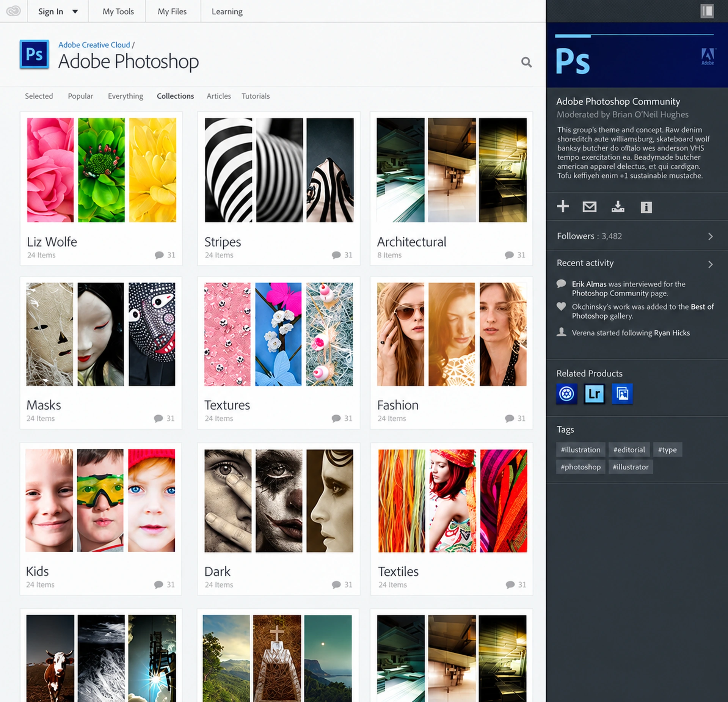Click 'Moderated by Brian O'Neil Hughes' text

623,114
